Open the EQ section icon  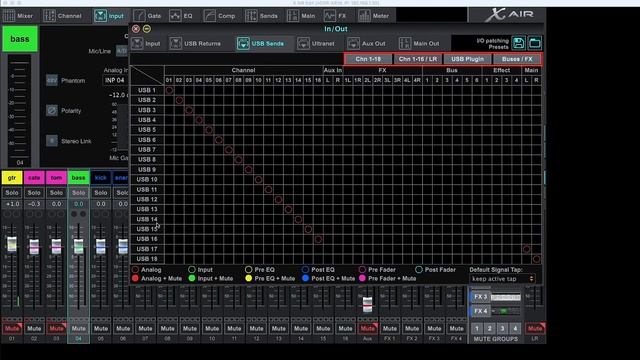175,16
